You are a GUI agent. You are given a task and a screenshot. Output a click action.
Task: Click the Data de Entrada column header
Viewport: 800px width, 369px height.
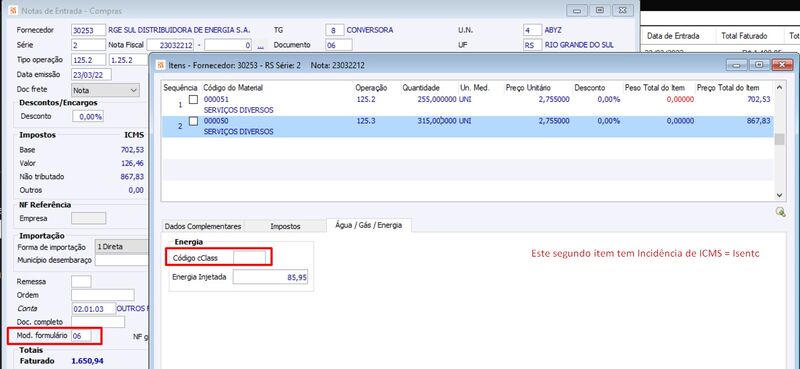(x=673, y=36)
